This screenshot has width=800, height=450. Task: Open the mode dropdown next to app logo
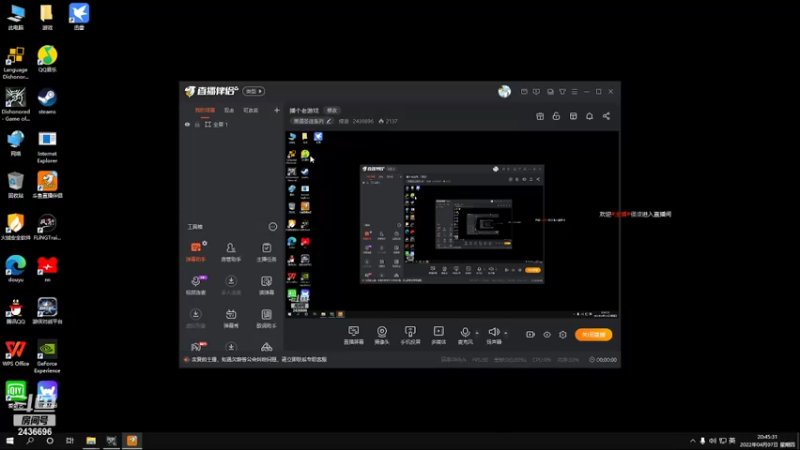tap(254, 91)
